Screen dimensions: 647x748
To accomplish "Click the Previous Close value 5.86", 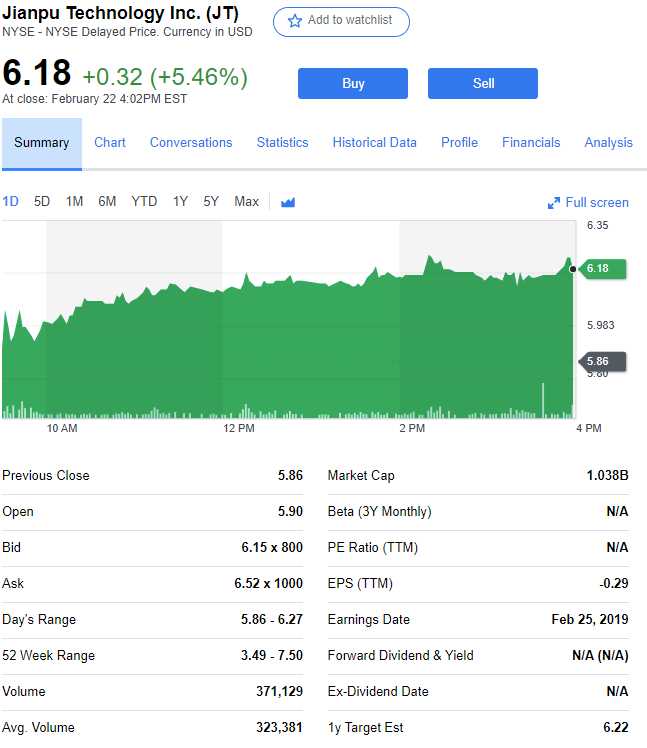I will click(290, 476).
